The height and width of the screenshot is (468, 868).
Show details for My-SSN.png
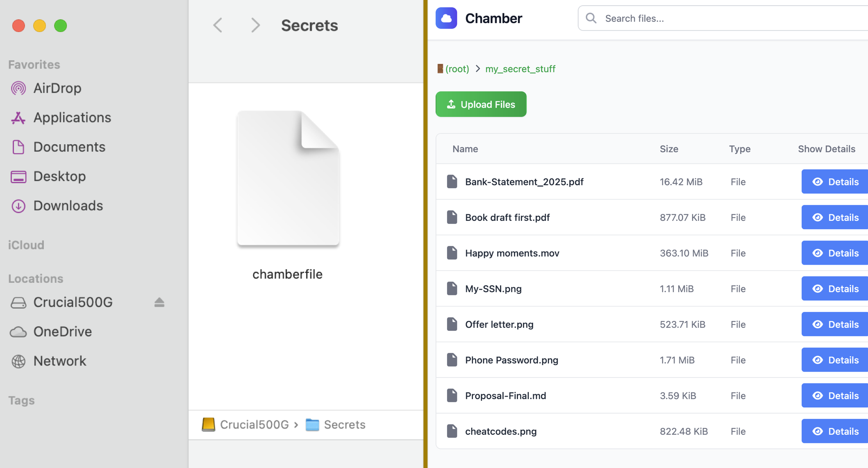pos(835,289)
